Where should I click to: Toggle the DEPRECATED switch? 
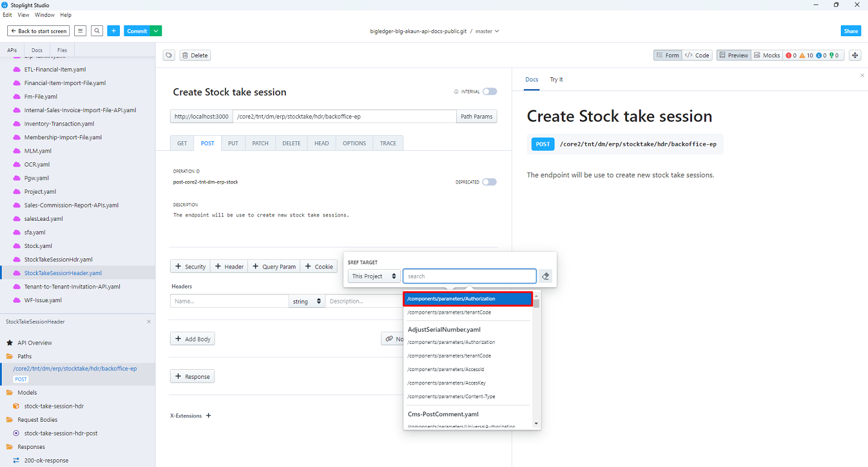(x=489, y=182)
